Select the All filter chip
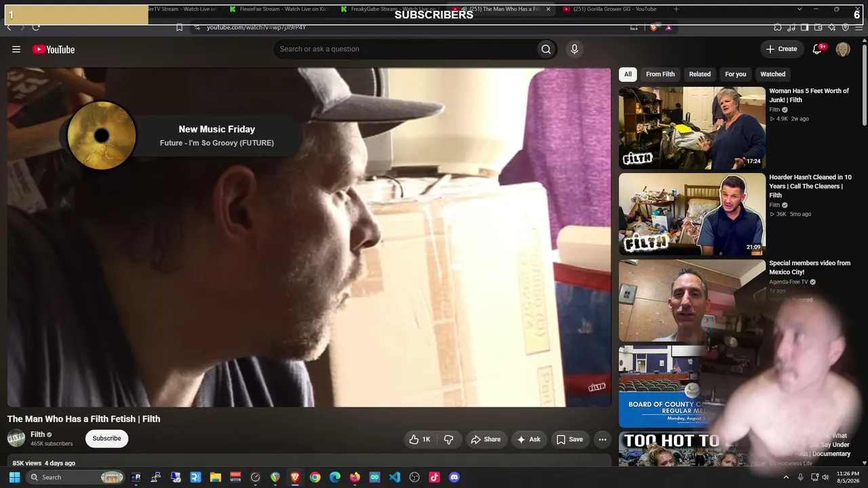Viewport: 868px width, 488px height. click(628, 74)
